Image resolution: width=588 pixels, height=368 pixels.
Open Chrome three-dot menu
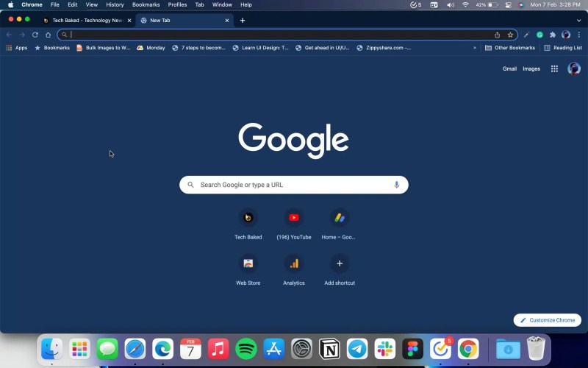coord(579,35)
